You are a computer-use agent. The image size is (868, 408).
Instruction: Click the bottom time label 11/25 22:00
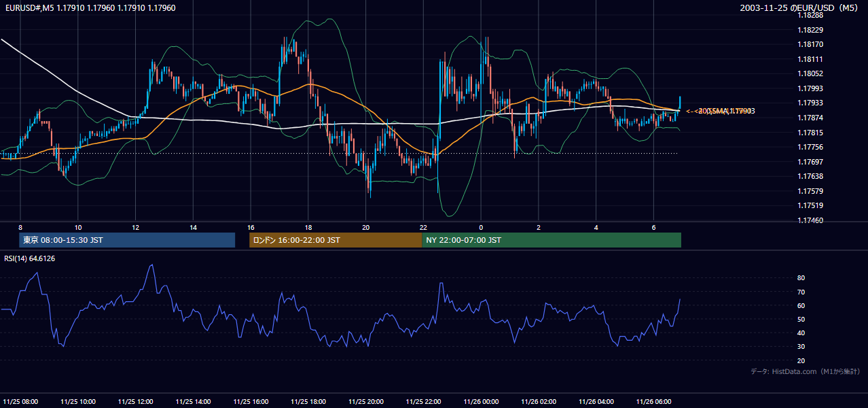(424, 401)
